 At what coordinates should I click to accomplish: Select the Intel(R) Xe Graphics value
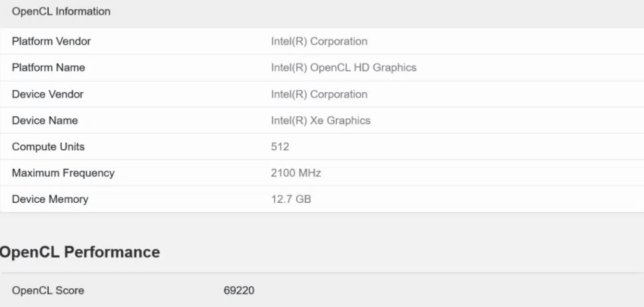(321, 120)
